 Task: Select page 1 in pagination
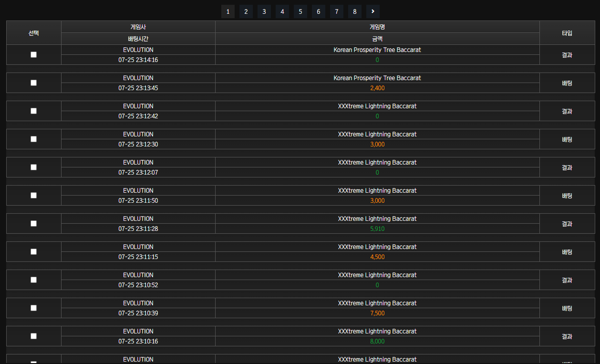tap(228, 11)
